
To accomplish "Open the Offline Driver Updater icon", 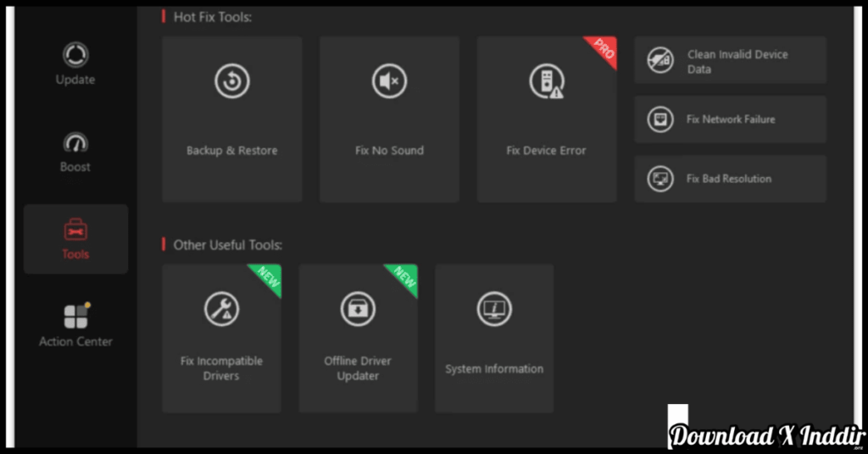I will [x=358, y=309].
